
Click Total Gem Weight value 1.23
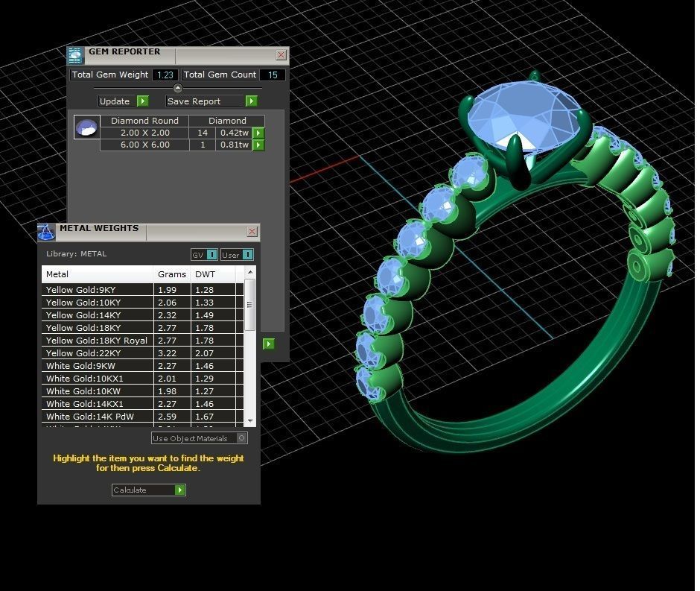coord(165,75)
